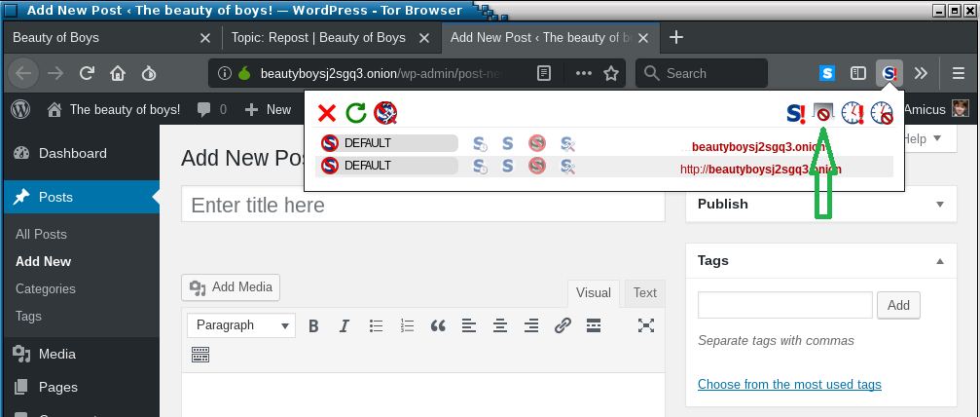Viewport: 980px width, 417px height.
Task: Open the + New admin bar menu
Action: tap(269, 109)
